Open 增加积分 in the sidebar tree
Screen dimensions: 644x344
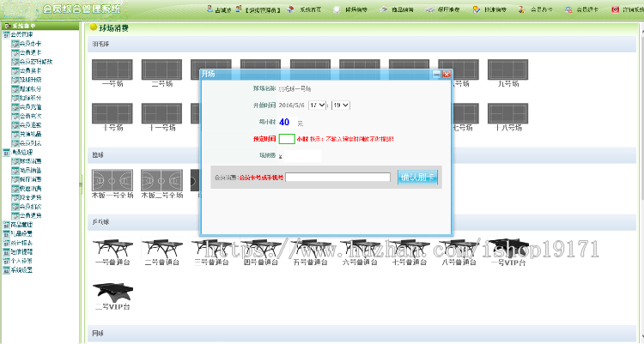tap(30, 88)
